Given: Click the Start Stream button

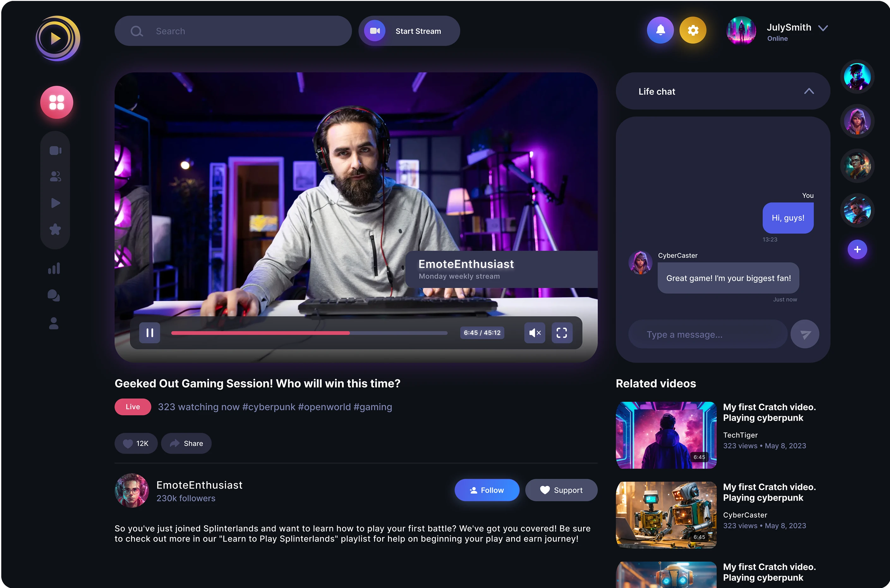Looking at the screenshot, I should [409, 31].
